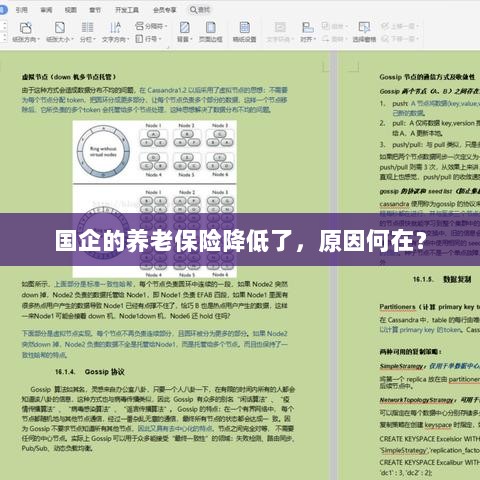Click the line CREATE KEYSPACE Excalibur
This screenshot has height=480, width=480.
click(x=430, y=462)
